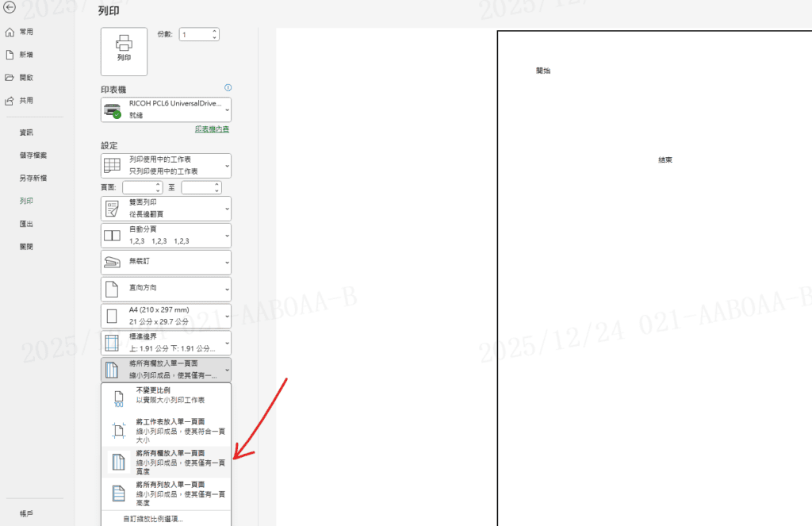This screenshot has height=526, width=812.
Task: Open 自訂縮放比例選項 settings
Action: tap(152, 519)
